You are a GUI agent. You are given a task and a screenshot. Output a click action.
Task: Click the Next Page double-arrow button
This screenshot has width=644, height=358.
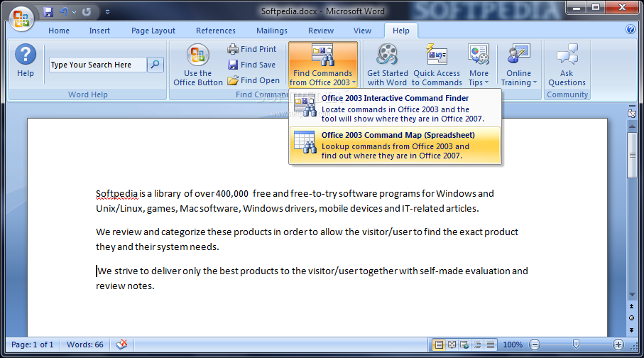(632, 330)
